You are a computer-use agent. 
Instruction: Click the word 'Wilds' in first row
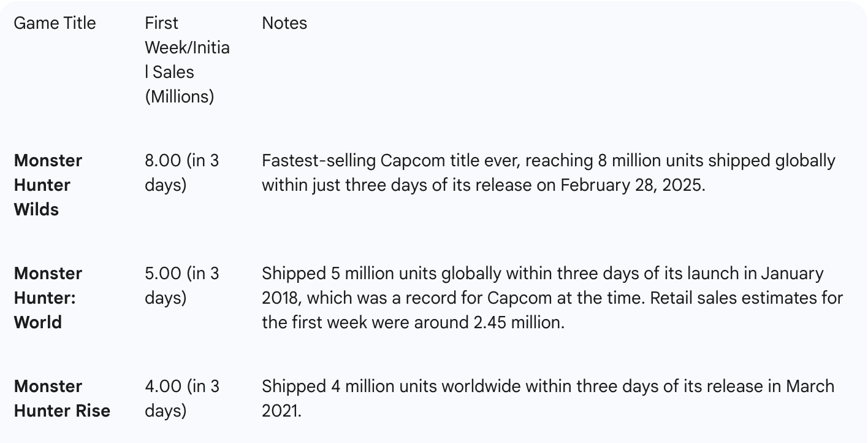(36, 209)
